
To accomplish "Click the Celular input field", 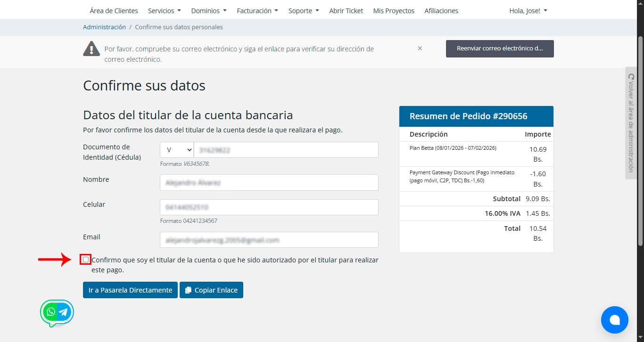I will coord(269,207).
